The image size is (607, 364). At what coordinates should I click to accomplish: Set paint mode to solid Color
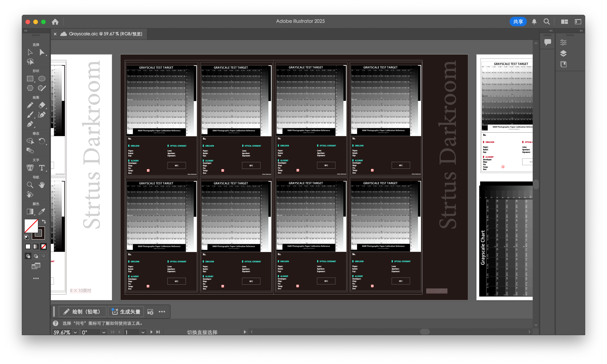(x=28, y=246)
